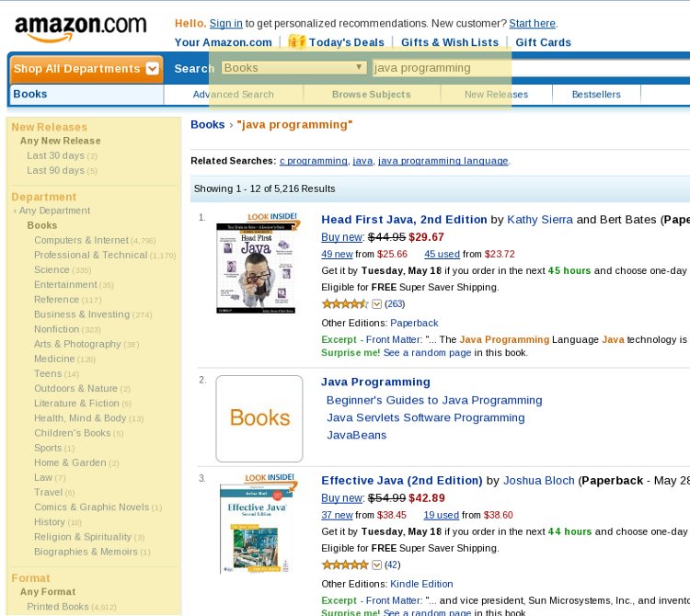This screenshot has width=690, height=616.
Task: Click Head First Java star rating
Action: click(x=345, y=303)
